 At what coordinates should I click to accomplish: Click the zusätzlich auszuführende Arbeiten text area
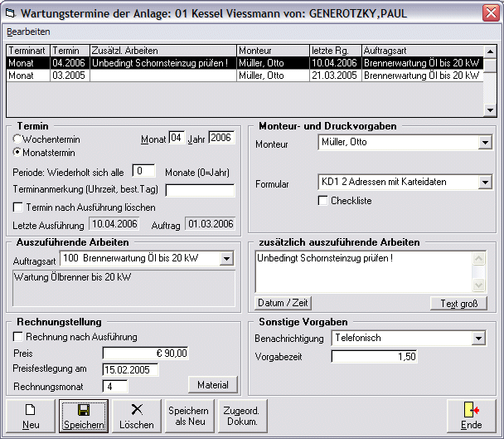[x=364, y=272]
